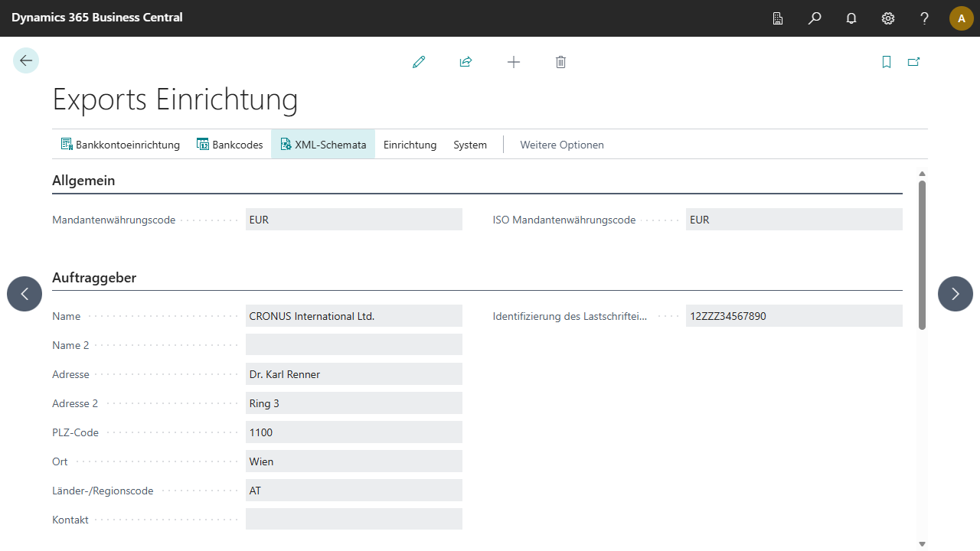
Task: Click the Lastschrift identification field 12ZZZ34567890
Action: (x=794, y=316)
